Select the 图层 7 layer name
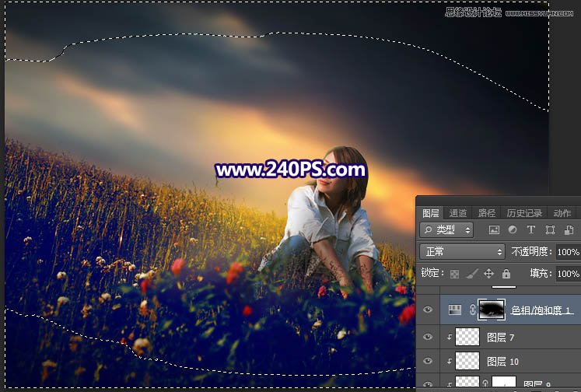Screen dimensions: 581x392 (x=502, y=337)
